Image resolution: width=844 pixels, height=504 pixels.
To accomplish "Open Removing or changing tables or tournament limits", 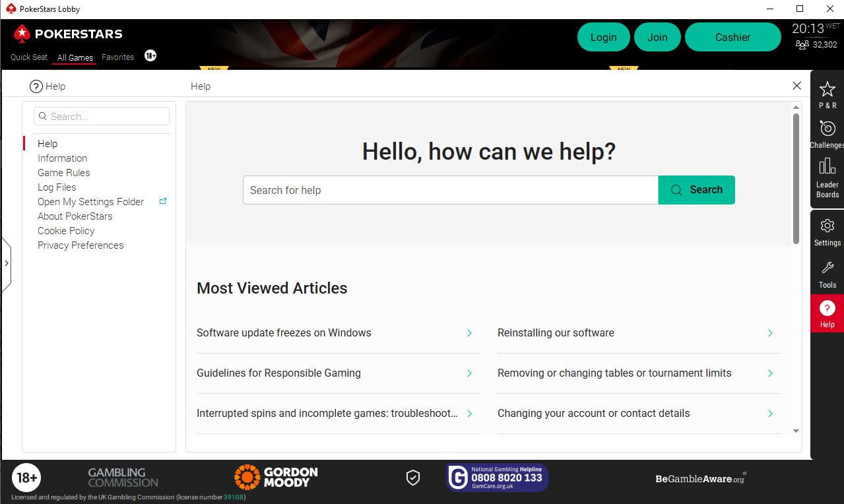I will click(614, 373).
